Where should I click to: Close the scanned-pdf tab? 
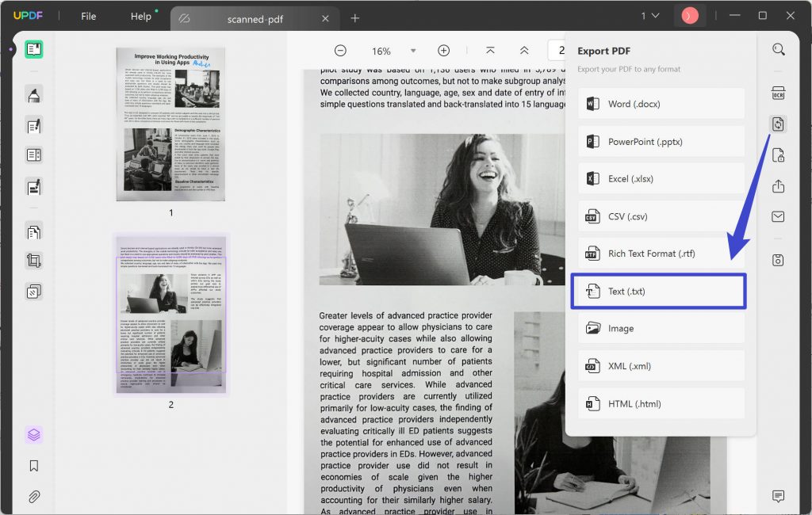point(325,19)
